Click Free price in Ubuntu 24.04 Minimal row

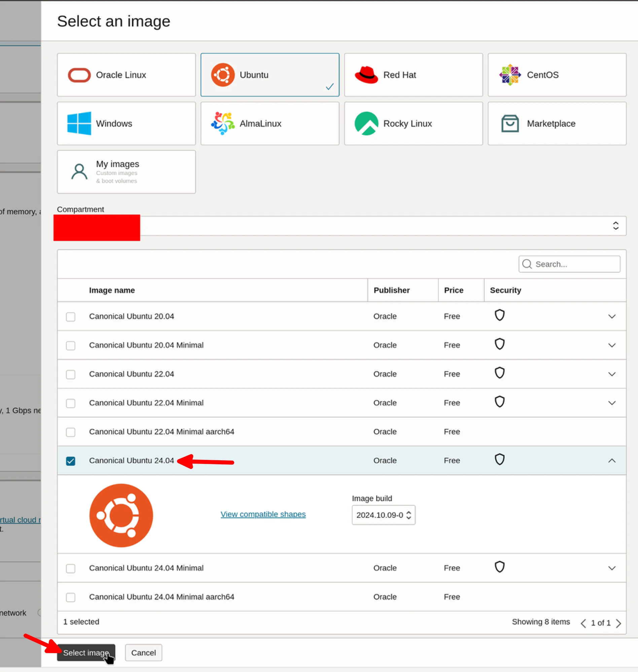click(x=452, y=568)
